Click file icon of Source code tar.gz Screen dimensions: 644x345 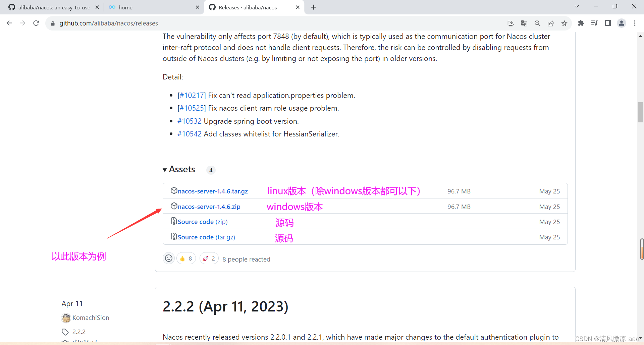pos(174,236)
